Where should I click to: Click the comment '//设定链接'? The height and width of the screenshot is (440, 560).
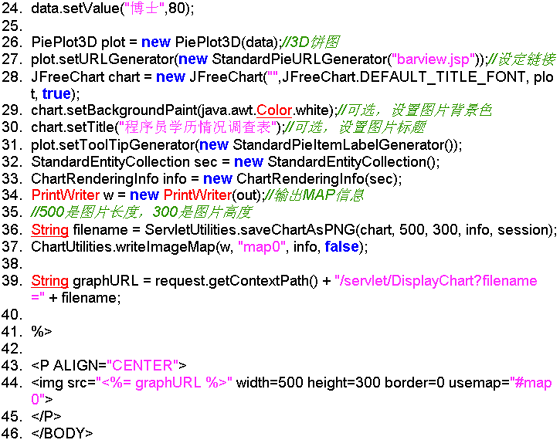(x=521, y=59)
